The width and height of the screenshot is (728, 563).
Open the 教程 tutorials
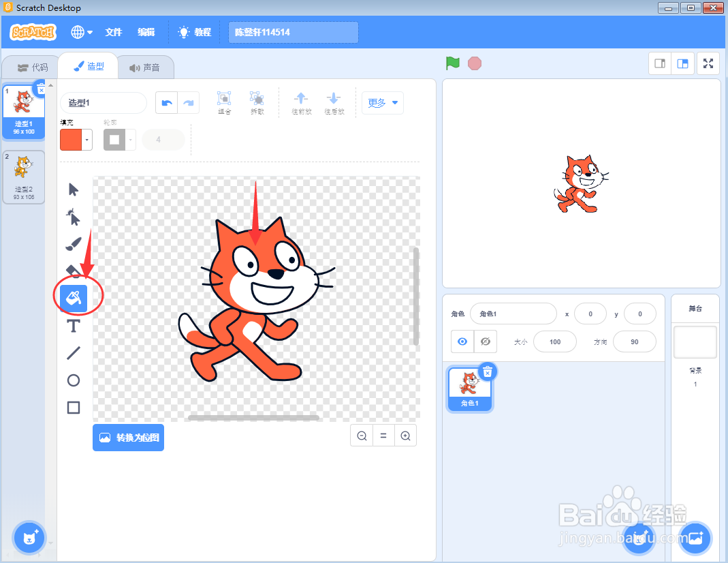195,32
